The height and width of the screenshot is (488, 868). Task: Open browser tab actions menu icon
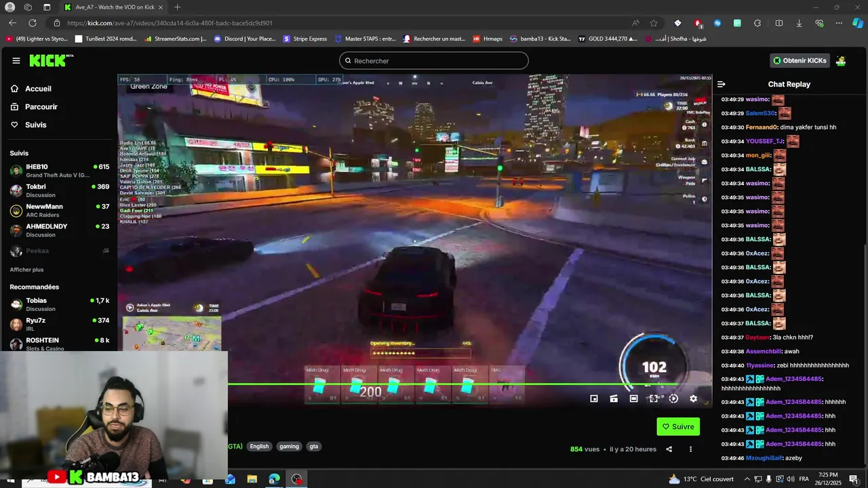(x=47, y=7)
